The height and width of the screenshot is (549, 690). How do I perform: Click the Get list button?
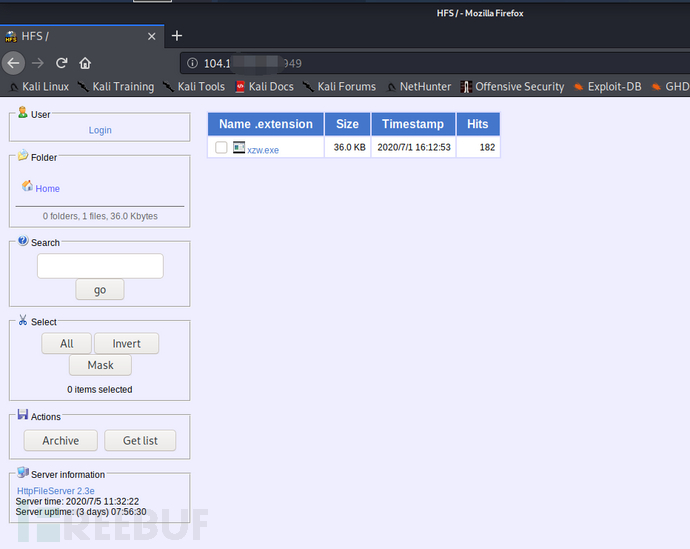[140, 440]
